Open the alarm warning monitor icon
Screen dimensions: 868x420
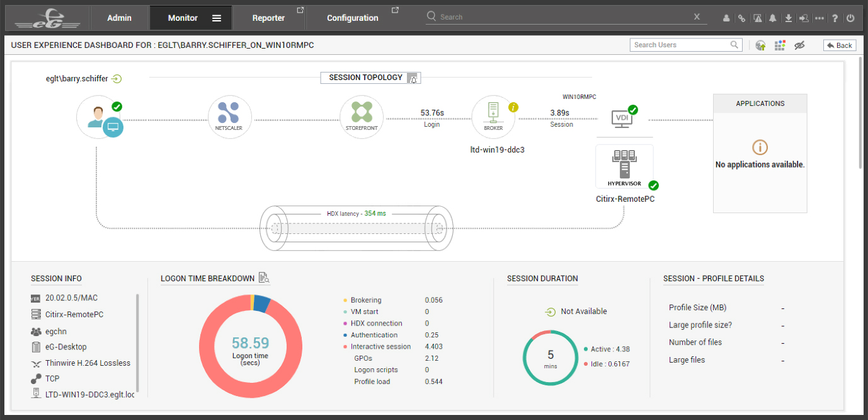pos(757,18)
